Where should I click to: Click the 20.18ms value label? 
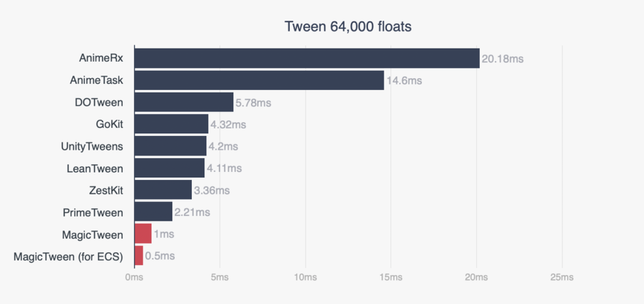tap(502, 59)
